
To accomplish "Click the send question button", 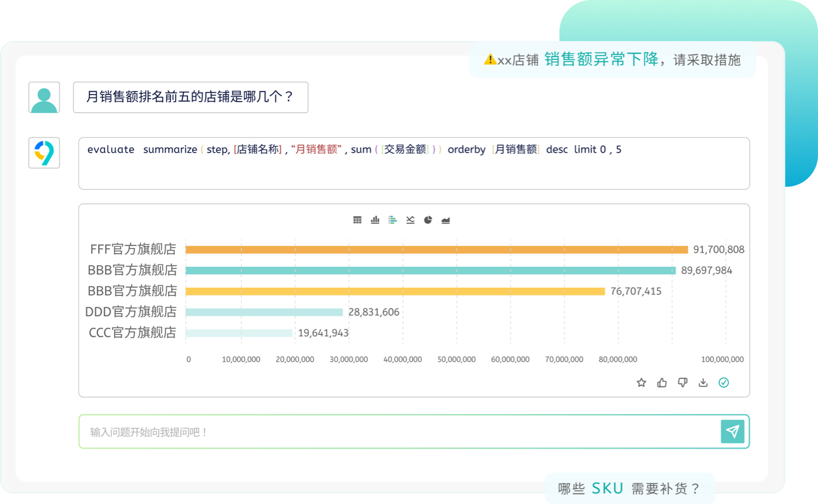I will (x=733, y=431).
